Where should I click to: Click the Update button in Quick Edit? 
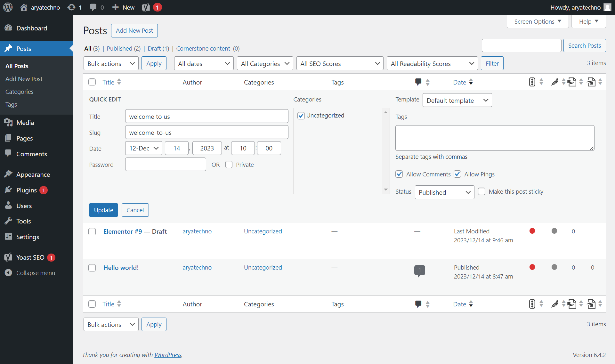coord(103,210)
